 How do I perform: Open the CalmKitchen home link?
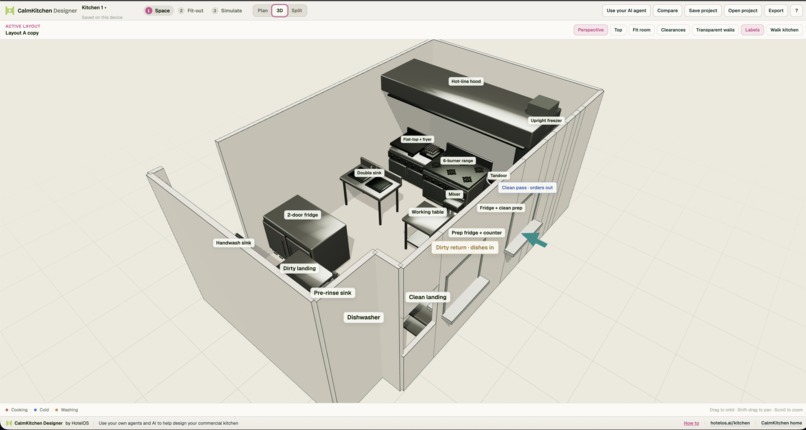click(x=781, y=423)
